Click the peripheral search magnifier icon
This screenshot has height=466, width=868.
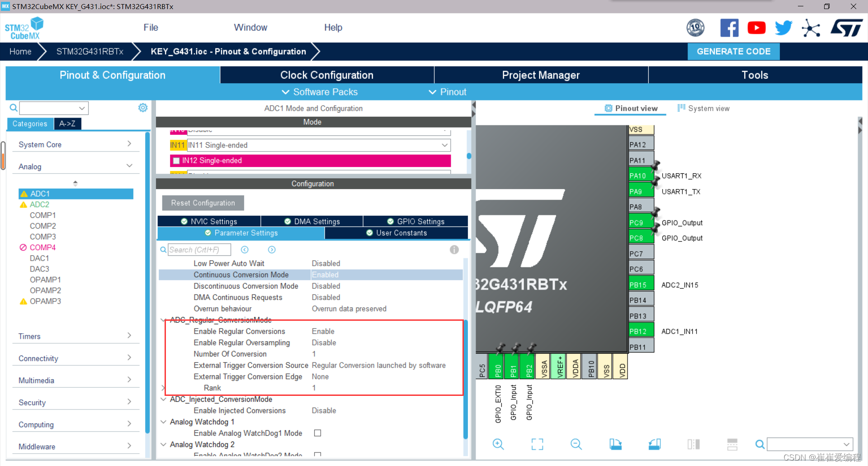coord(14,108)
